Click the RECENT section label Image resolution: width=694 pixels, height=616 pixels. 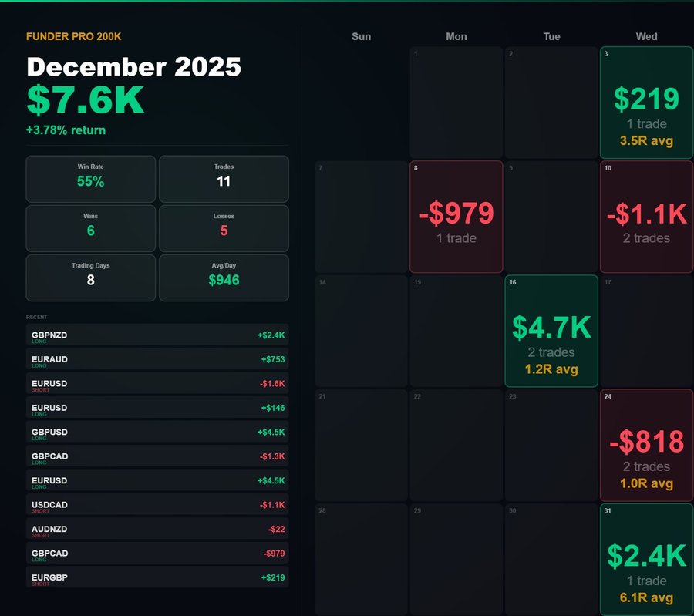coord(36,318)
